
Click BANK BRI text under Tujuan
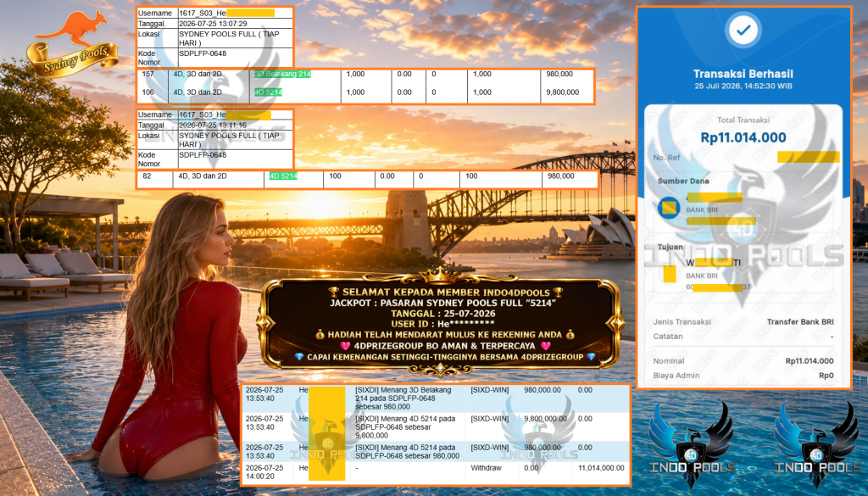(701, 276)
